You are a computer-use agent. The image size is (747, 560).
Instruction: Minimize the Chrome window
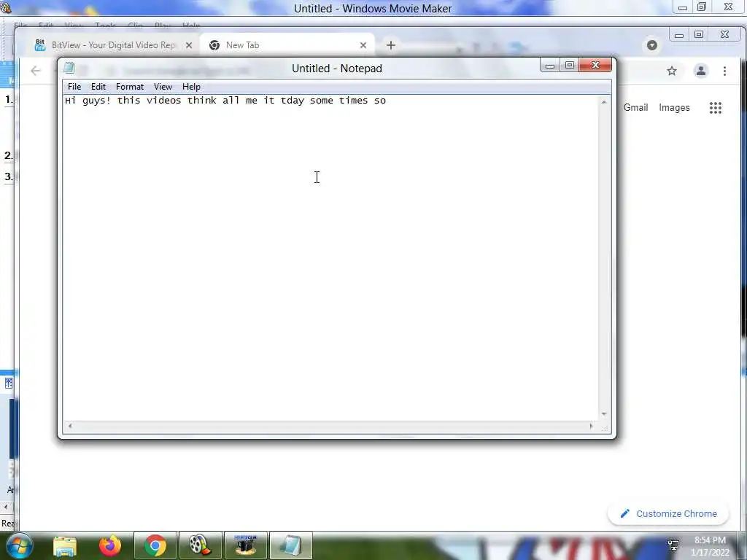(x=679, y=35)
